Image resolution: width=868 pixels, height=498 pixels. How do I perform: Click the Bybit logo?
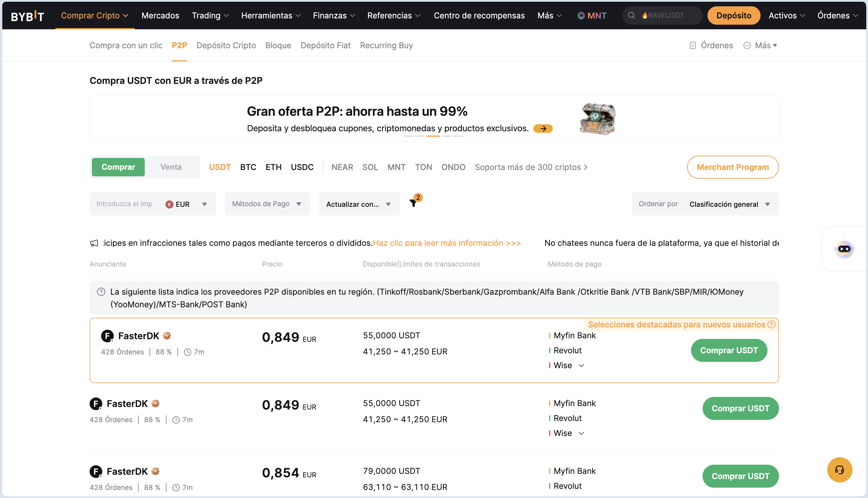point(27,16)
